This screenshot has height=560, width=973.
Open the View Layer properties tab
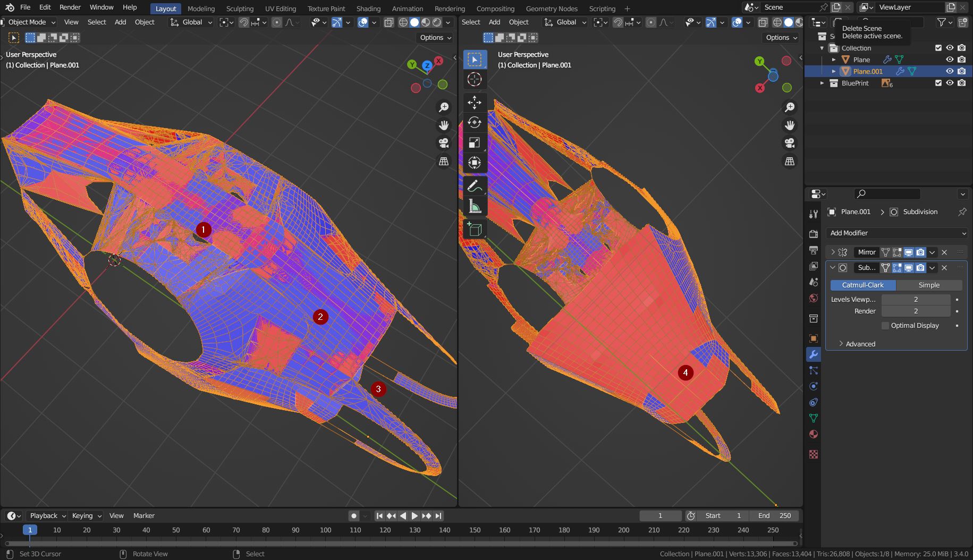point(813,266)
